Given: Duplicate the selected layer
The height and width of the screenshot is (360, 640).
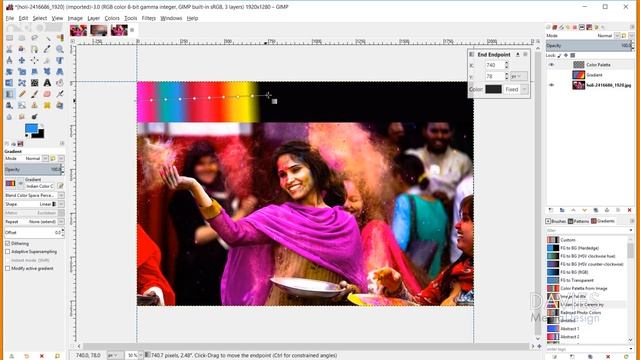Looking at the screenshot, I should [x=596, y=210].
